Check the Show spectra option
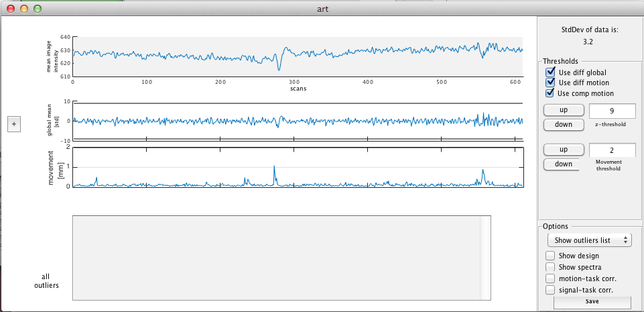 tap(550, 267)
